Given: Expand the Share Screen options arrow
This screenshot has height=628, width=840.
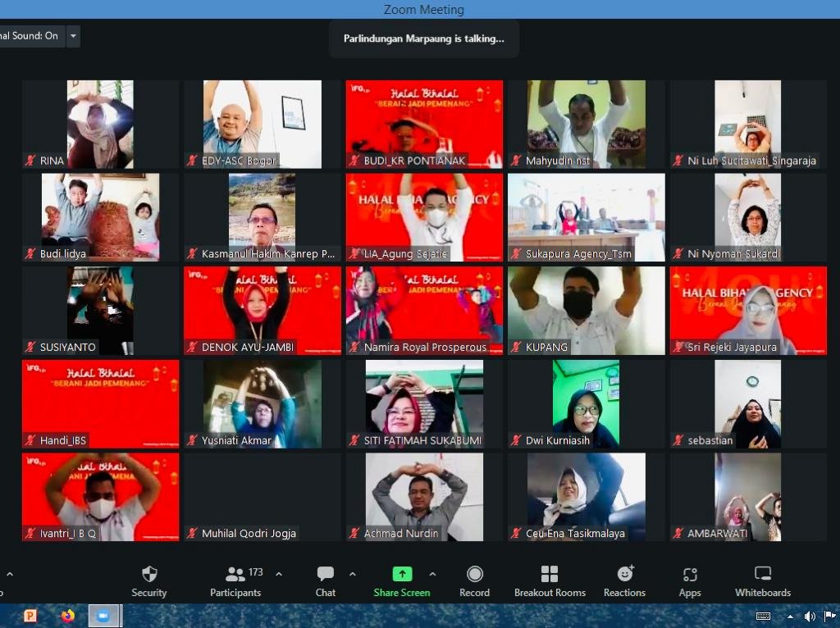Looking at the screenshot, I should [x=432, y=574].
